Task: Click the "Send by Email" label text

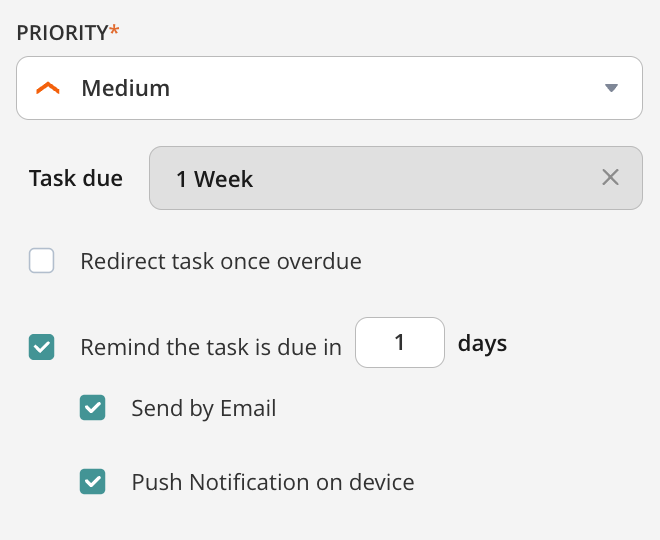Action: pyautogui.click(x=204, y=408)
